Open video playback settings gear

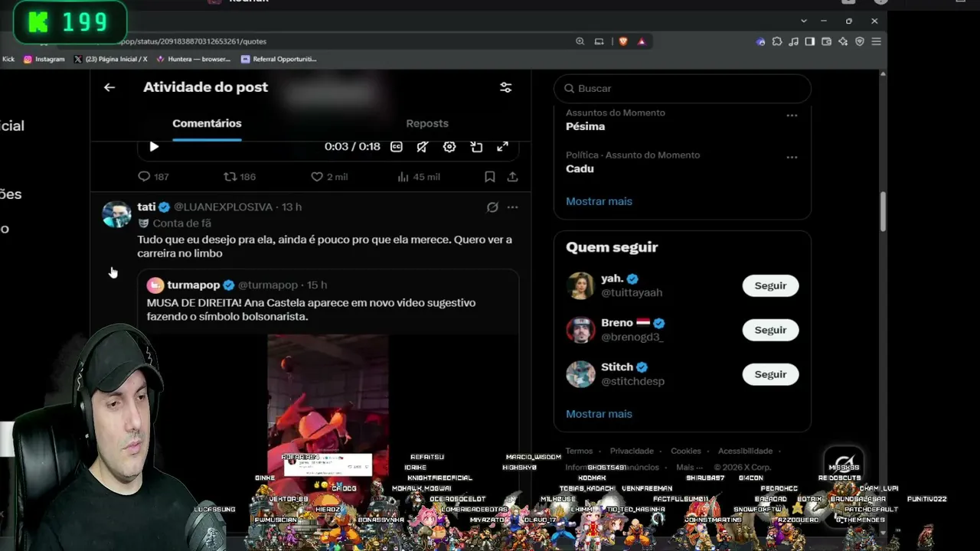[x=449, y=146]
